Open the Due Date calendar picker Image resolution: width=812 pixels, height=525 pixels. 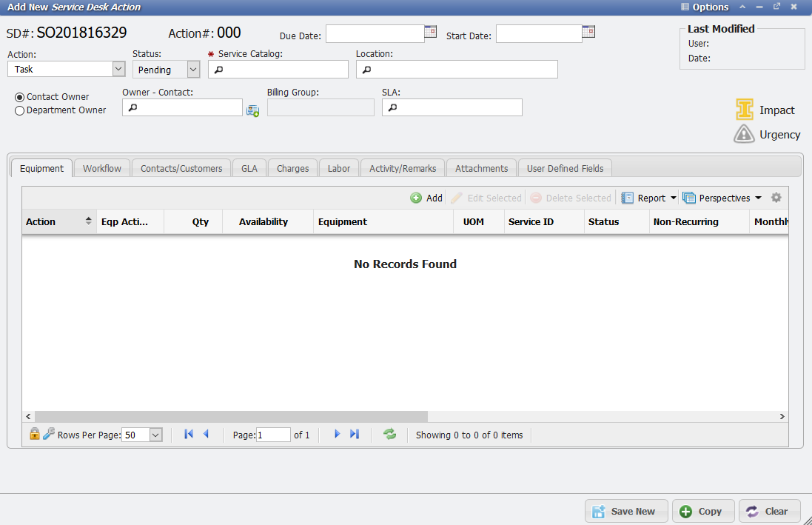(430, 32)
